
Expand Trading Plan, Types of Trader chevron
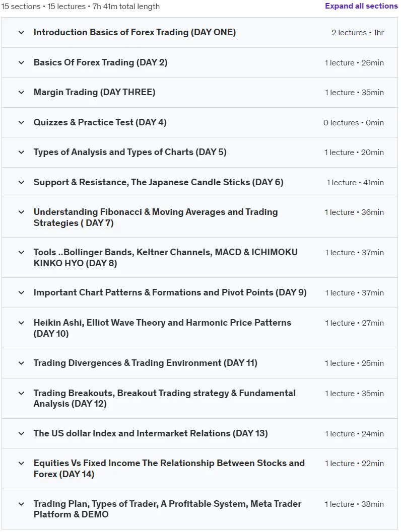[x=21, y=504]
